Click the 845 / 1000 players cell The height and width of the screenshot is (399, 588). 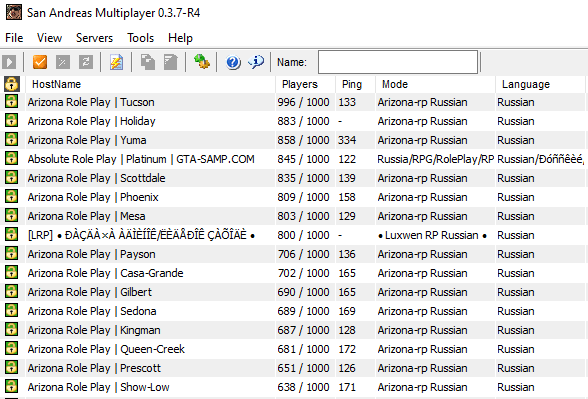coord(303,159)
